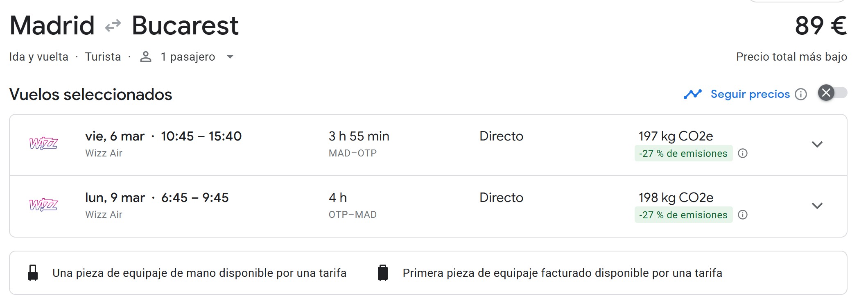Click the checked baggage suitcase icon
The height and width of the screenshot is (299, 868).
coord(383,273)
